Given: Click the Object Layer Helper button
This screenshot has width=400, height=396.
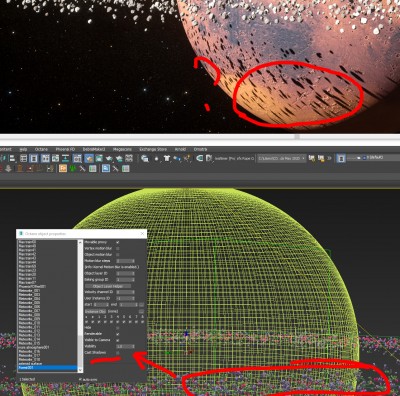Looking at the screenshot, I should [x=108, y=286].
